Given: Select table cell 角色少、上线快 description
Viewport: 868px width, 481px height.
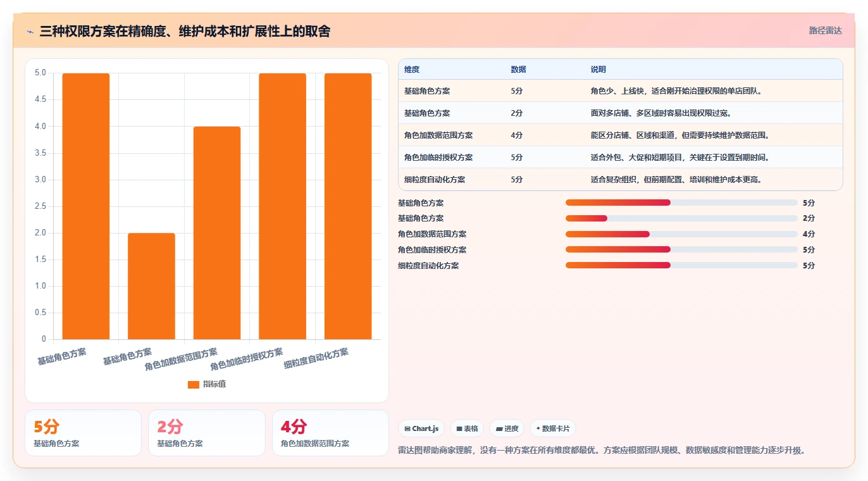Looking at the screenshot, I should (677, 91).
